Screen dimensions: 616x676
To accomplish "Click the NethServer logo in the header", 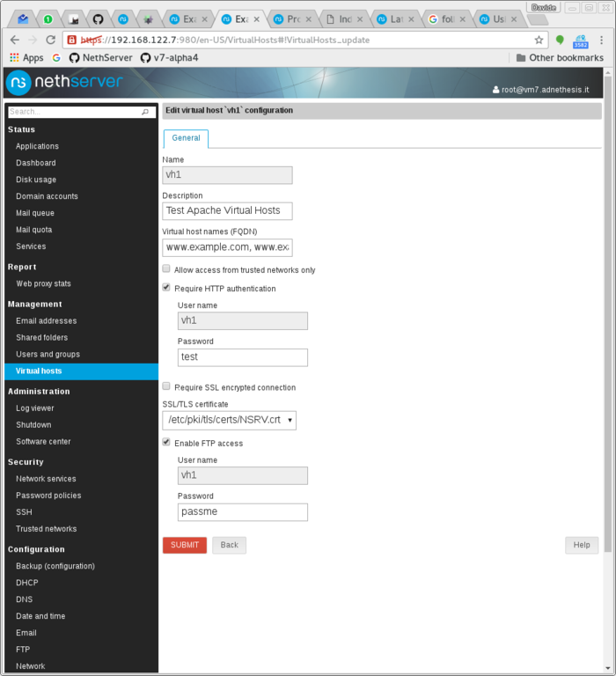I will click(x=64, y=83).
